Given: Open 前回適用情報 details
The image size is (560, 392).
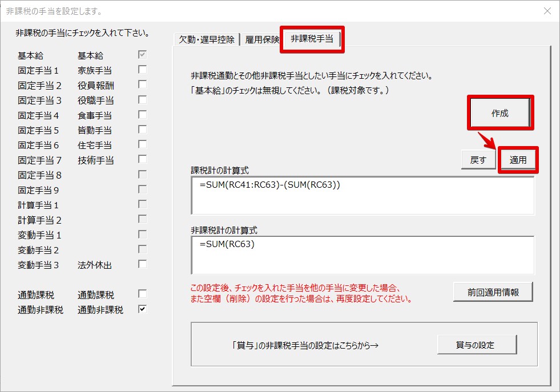Looking at the screenshot, I should tap(493, 293).
